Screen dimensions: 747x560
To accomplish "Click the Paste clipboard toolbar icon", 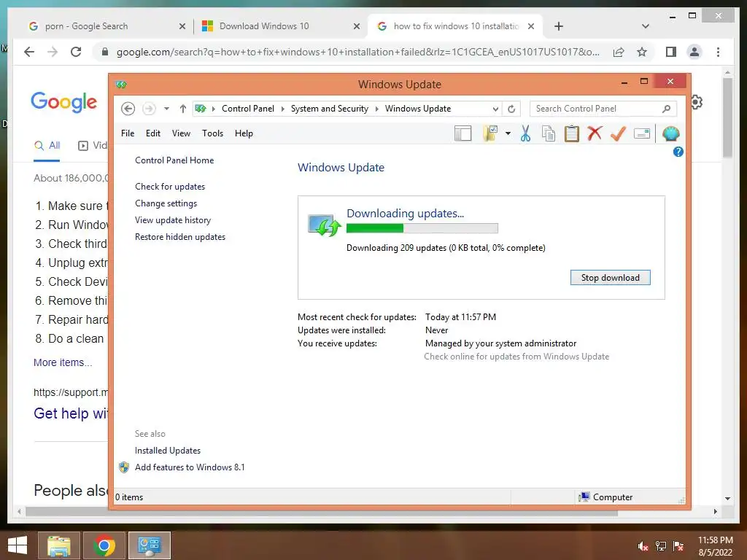I will click(572, 134).
